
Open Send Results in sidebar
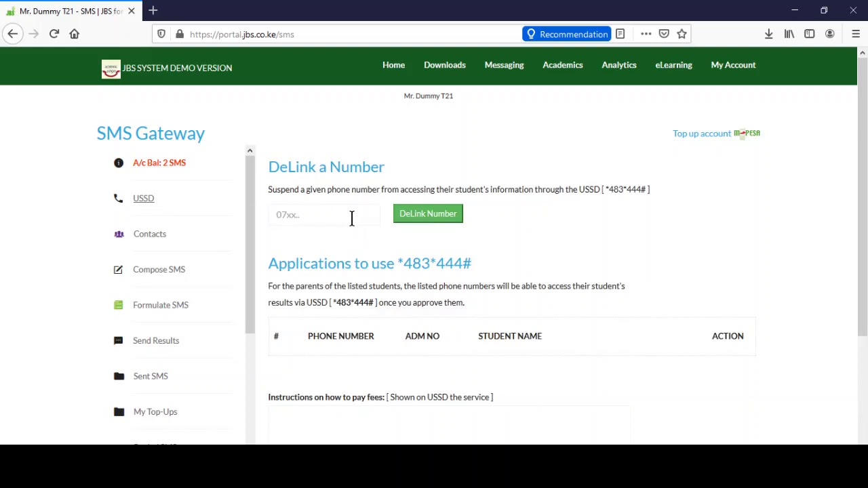click(156, 340)
